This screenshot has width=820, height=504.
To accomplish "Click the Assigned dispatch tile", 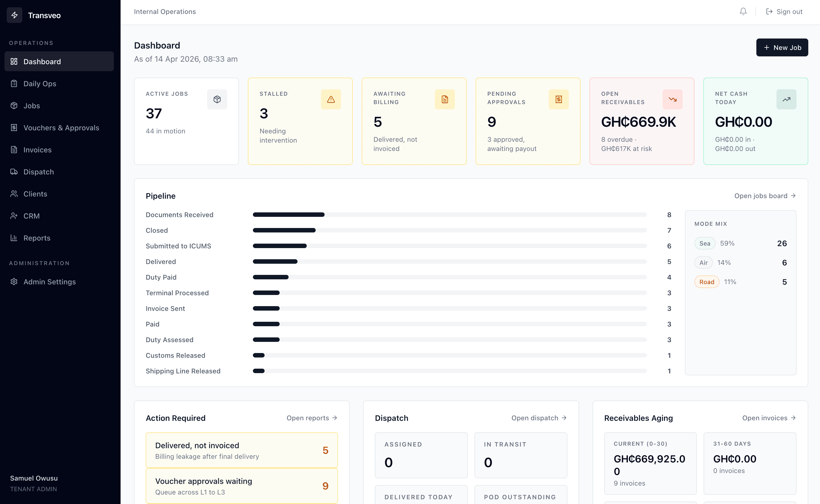I will [421, 455].
